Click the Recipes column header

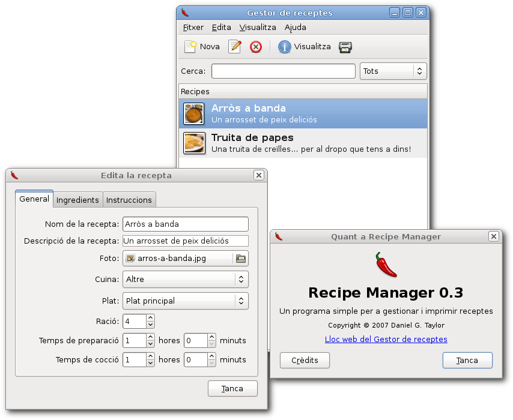pyautogui.click(x=303, y=92)
